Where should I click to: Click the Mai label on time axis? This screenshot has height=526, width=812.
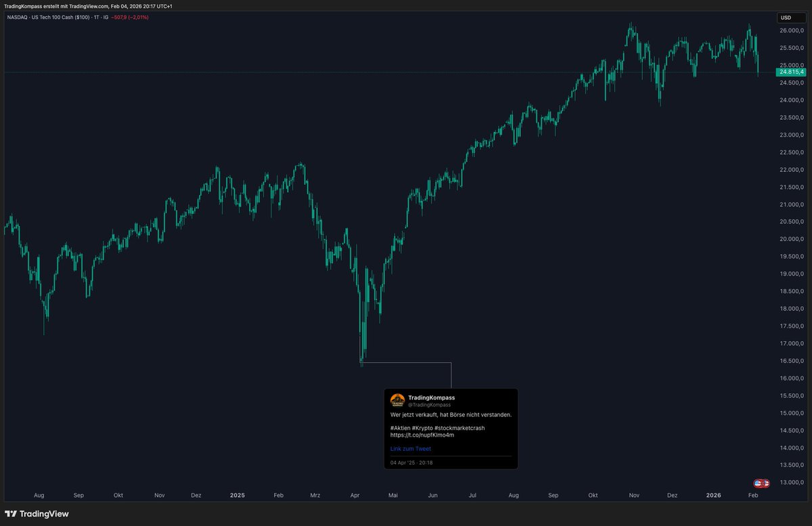[x=392, y=496]
